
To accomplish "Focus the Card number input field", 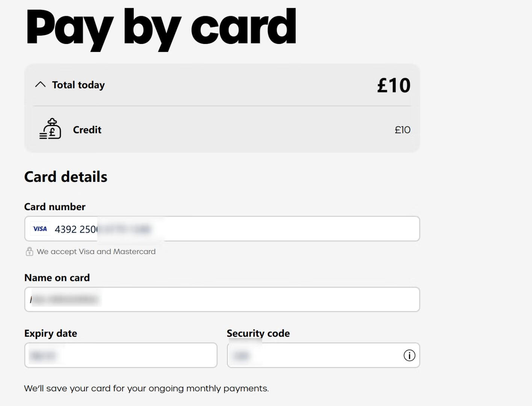I will (263, 229).
